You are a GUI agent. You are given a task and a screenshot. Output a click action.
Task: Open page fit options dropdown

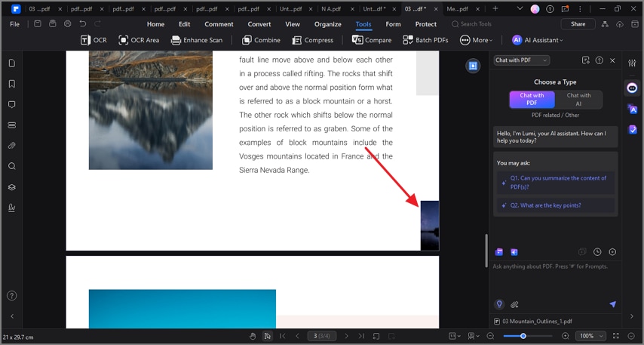[x=454, y=336]
